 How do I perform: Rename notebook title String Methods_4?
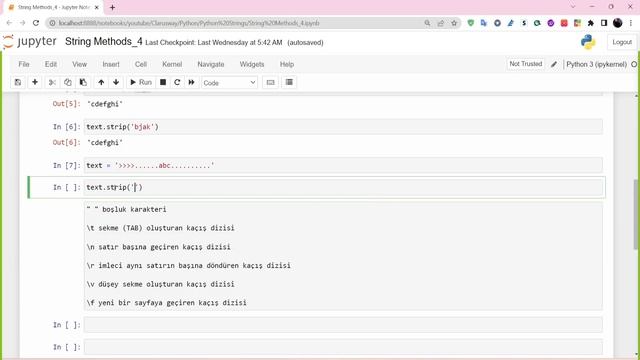(104, 42)
